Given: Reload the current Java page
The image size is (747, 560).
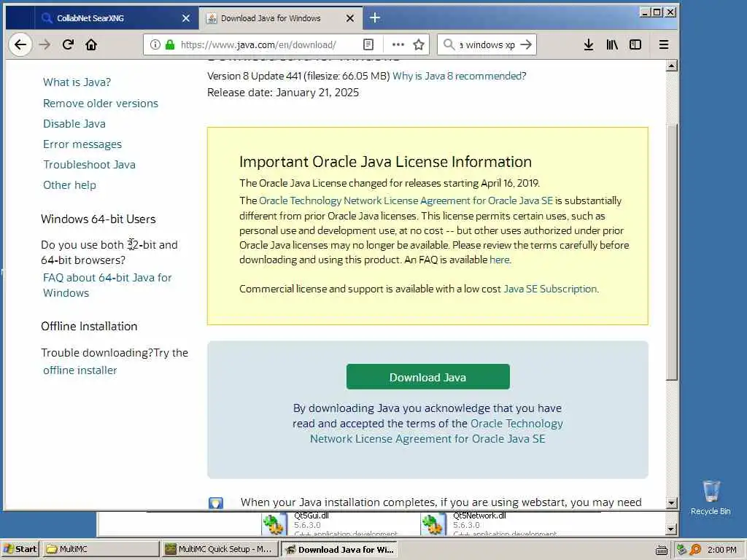Looking at the screenshot, I should click(x=68, y=44).
